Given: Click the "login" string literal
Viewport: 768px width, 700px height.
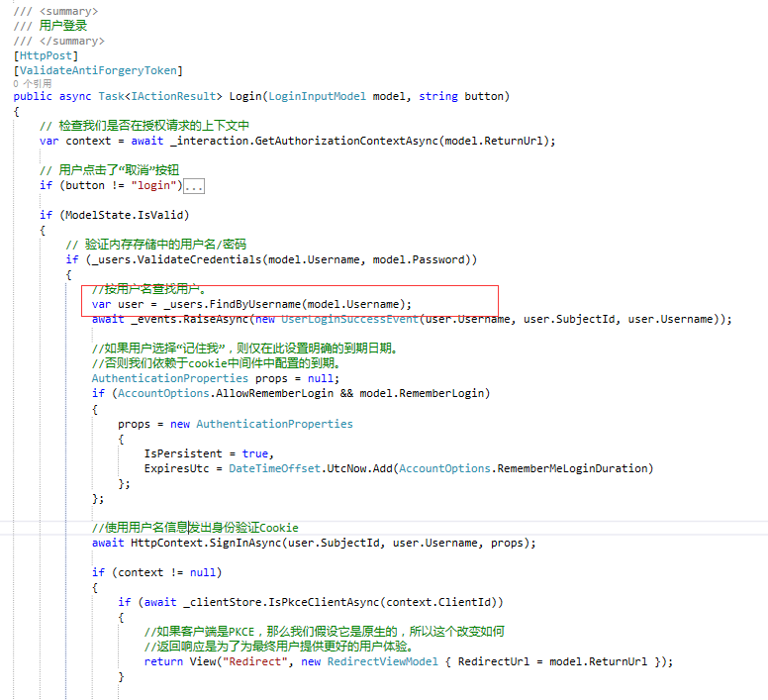Looking at the screenshot, I should [x=153, y=186].
